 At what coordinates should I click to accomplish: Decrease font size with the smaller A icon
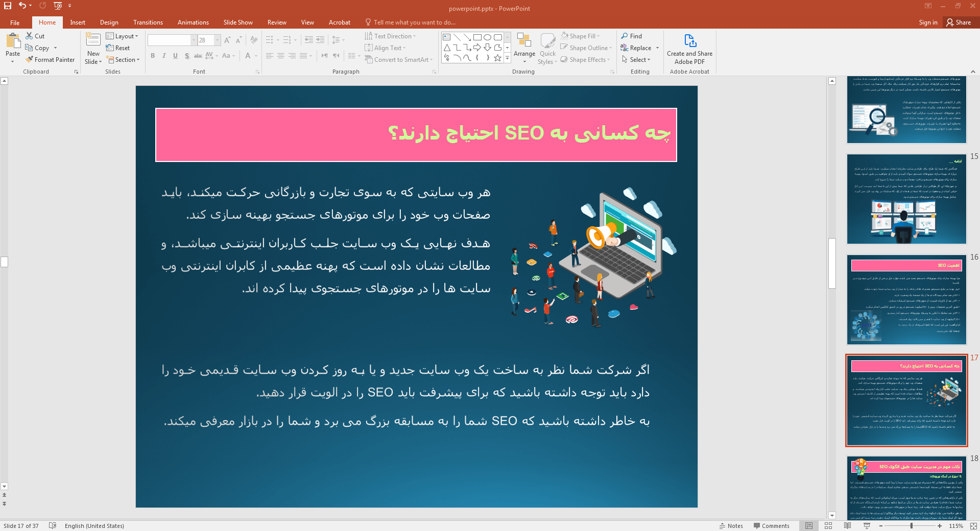coord(238,40)
